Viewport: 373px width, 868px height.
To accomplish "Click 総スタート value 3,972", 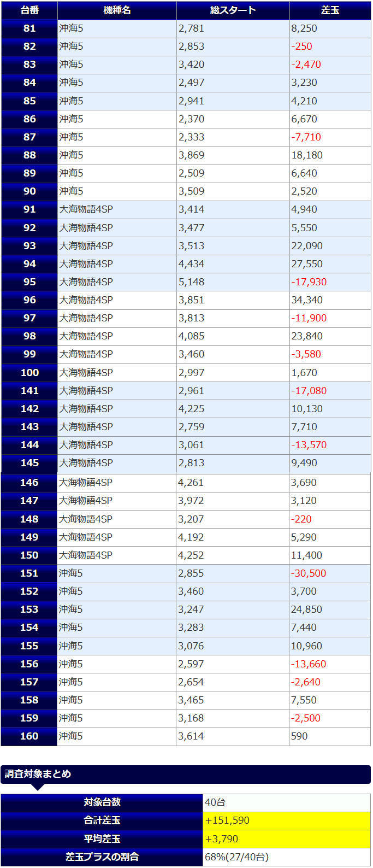I will coord(191,501).
